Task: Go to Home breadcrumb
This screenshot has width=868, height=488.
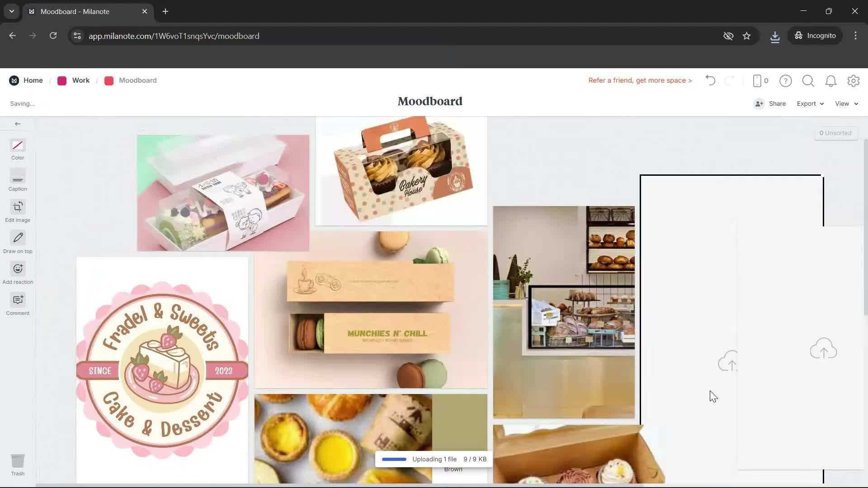Action: 33,80
